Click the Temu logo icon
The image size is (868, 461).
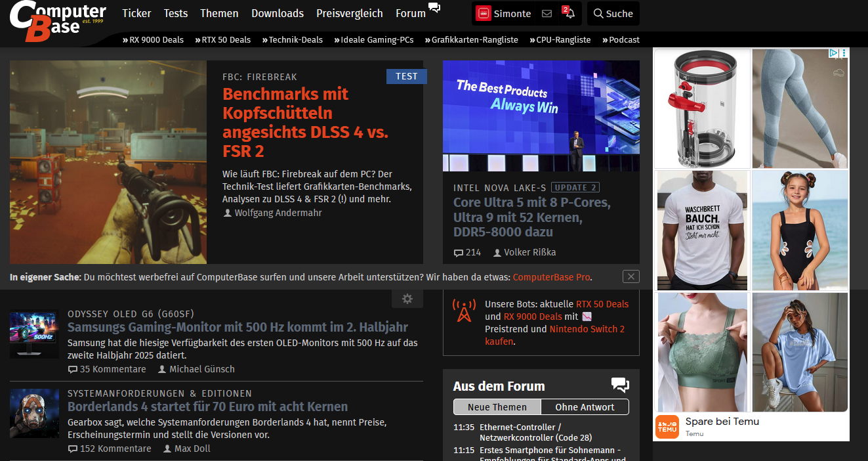point(667,427)
